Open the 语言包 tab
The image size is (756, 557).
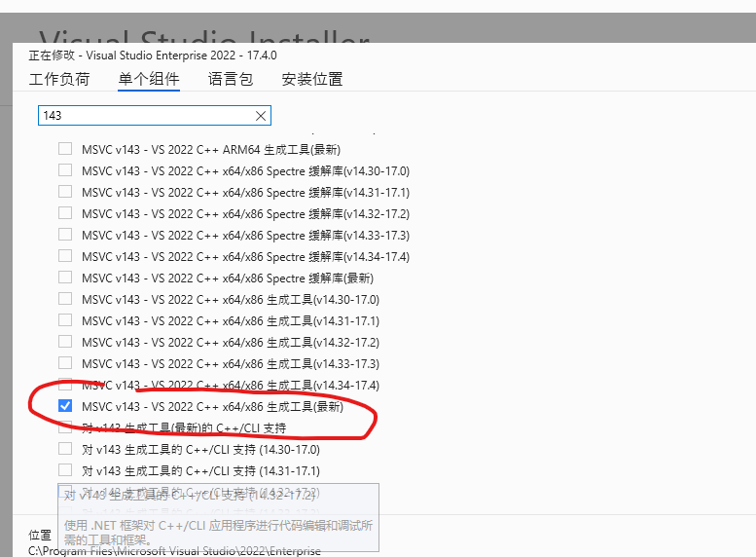click(x=231, y=79)
